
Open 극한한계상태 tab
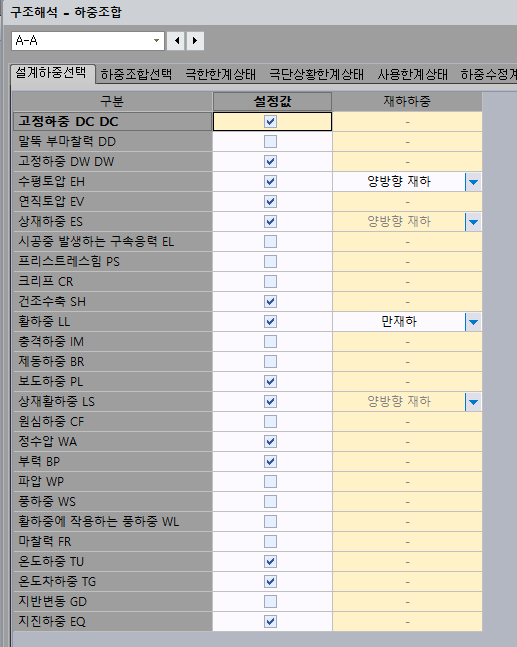point(220,74)
